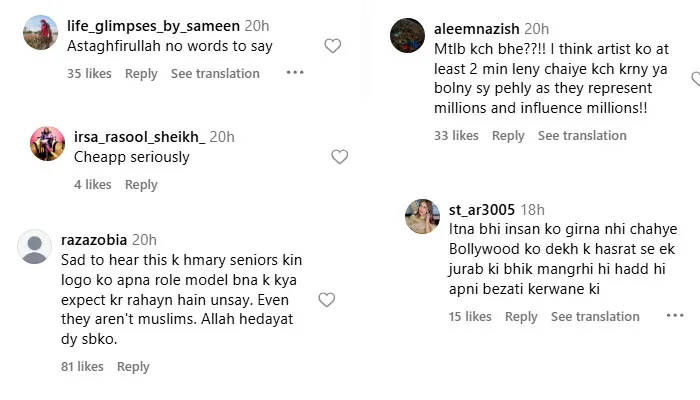View the 81 likes on razazobia's comment
The image size is (700, 400).
[82, 367]
